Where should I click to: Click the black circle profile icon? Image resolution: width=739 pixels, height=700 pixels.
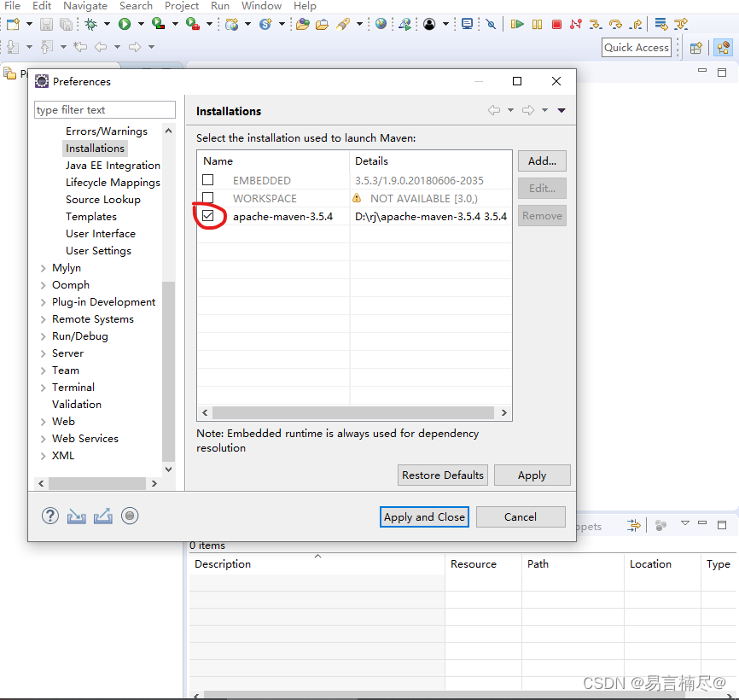click(429, 24)
